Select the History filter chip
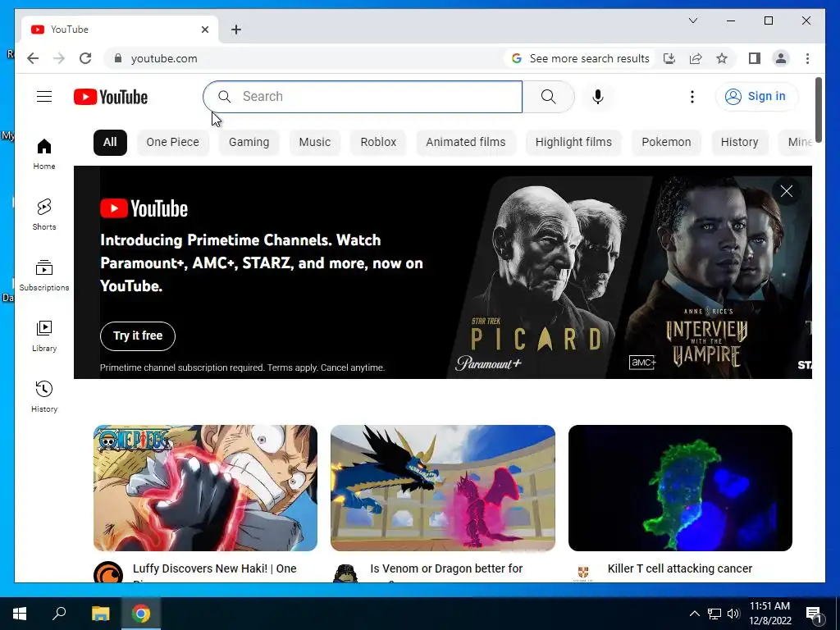The width and height of the screenshot is (840, 630). [739, 143]
